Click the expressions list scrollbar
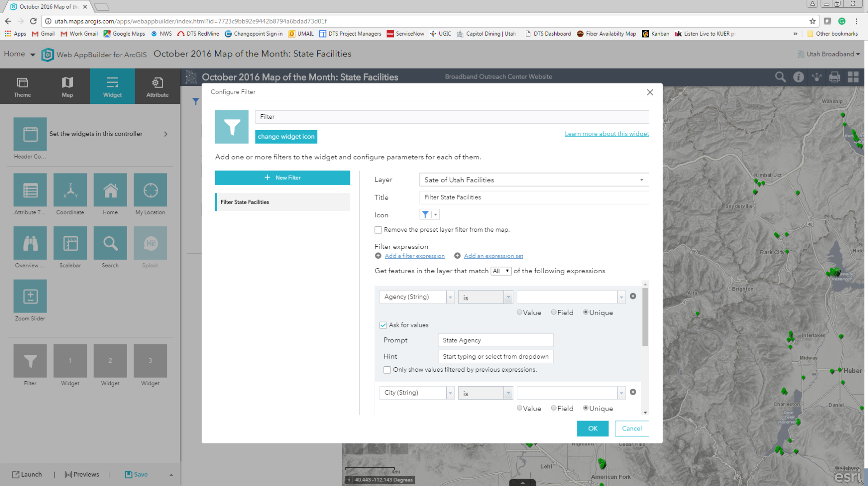868x486 pixels. tap(645, 317)
